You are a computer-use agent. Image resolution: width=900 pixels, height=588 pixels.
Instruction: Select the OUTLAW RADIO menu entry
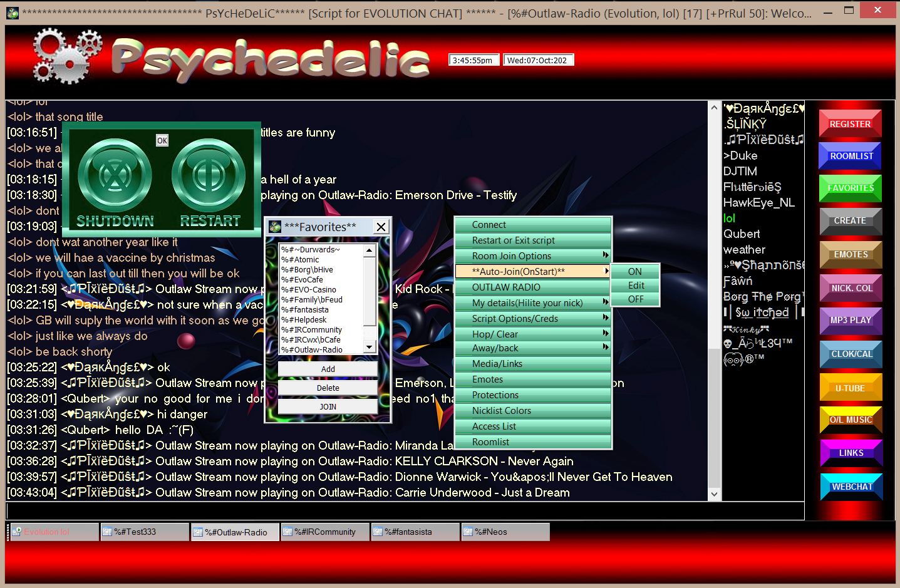point(532,287)
